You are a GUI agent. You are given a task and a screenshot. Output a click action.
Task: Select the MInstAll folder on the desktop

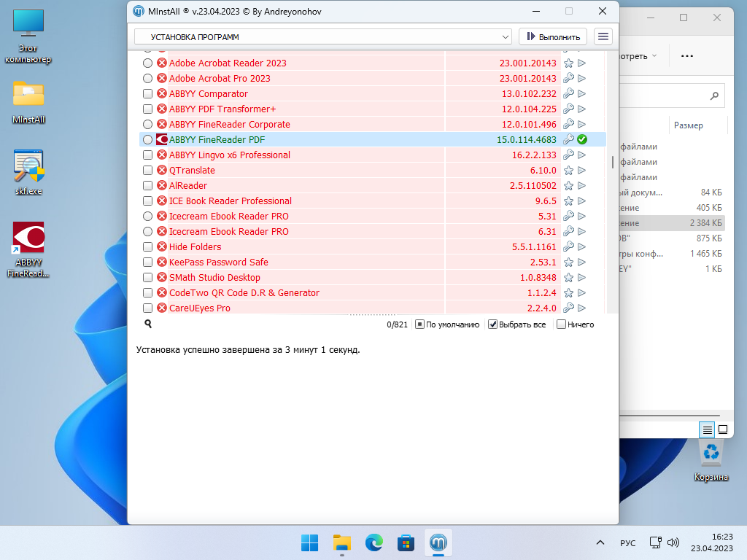pyautogui.click(x=28, y=102)
